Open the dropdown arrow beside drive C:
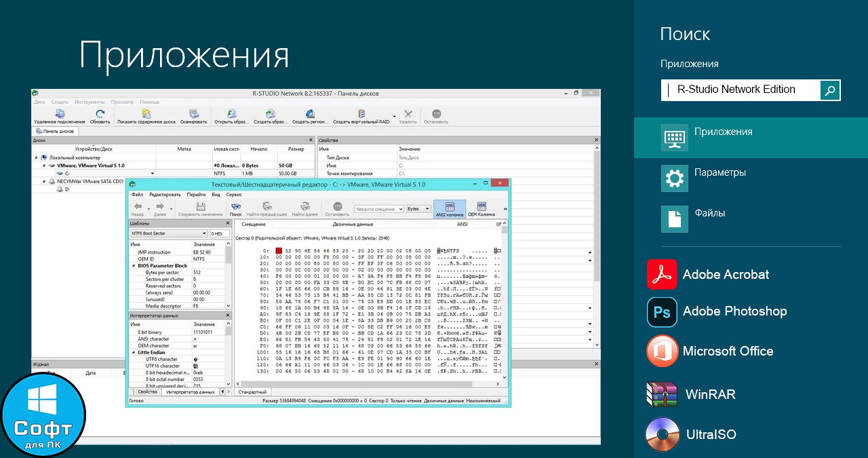 (153, 174)
